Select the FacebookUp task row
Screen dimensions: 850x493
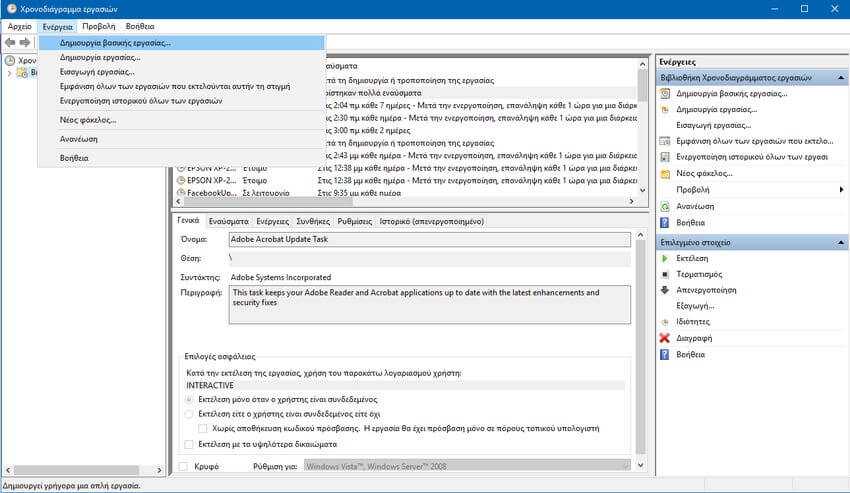[407, 193]
